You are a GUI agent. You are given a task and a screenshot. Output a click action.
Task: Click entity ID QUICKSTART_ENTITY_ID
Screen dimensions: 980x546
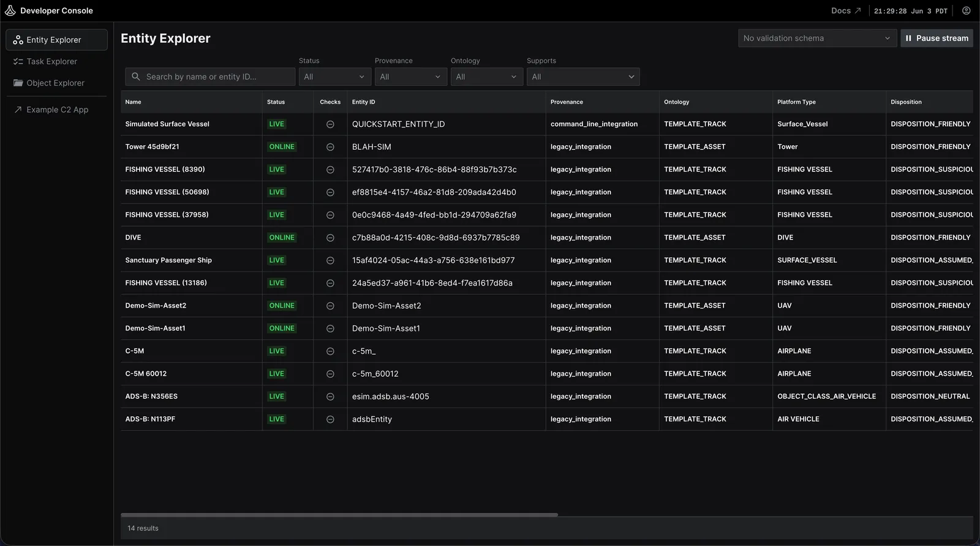click(398, 124)
